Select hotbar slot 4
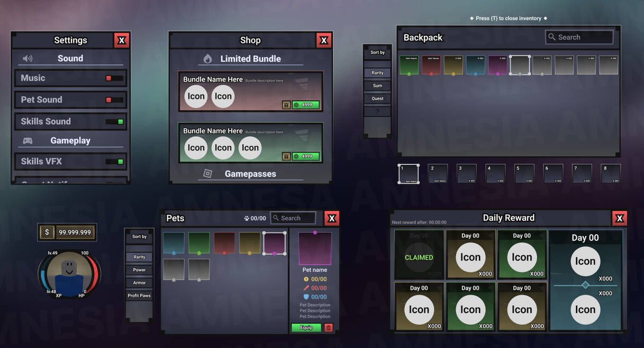644x348 pixels. (495, 174)
